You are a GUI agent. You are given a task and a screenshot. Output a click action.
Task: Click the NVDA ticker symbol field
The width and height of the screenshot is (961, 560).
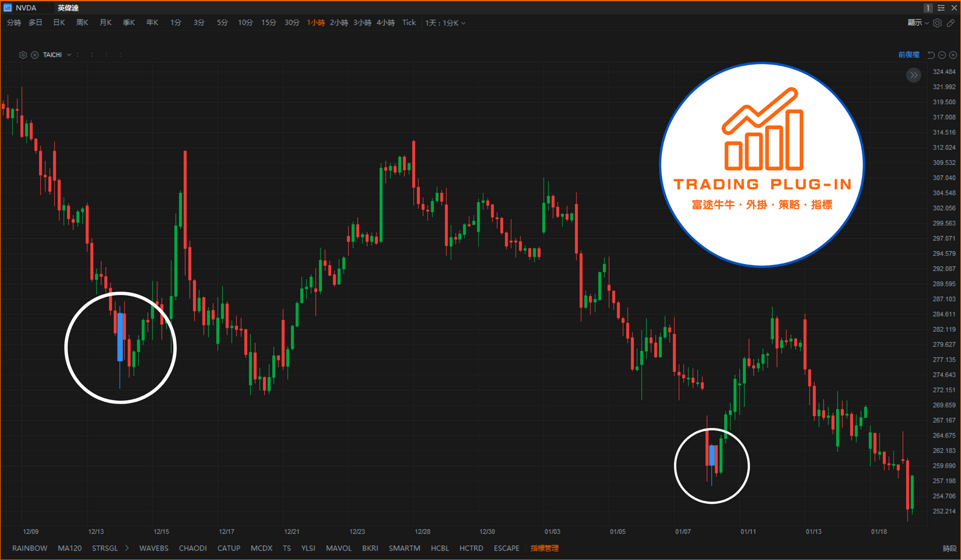click(26, 8)
